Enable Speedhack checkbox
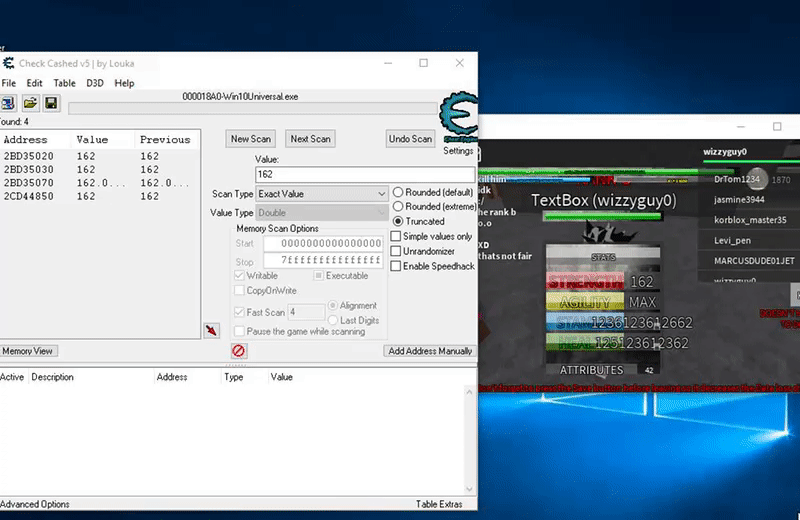The image size is (800, 520). coord(395,266)
